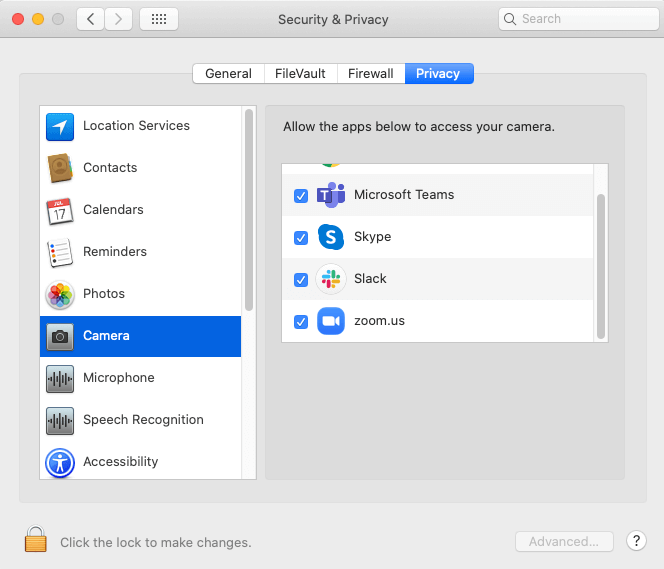Screen dimensions: 664x569
Task: Click the Speech Recognition waveform icon
Action: pyautogui.click(x=60, y=420)
